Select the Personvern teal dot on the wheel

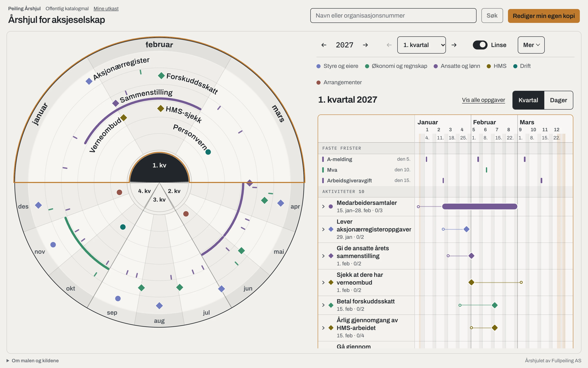click(208, 152)
